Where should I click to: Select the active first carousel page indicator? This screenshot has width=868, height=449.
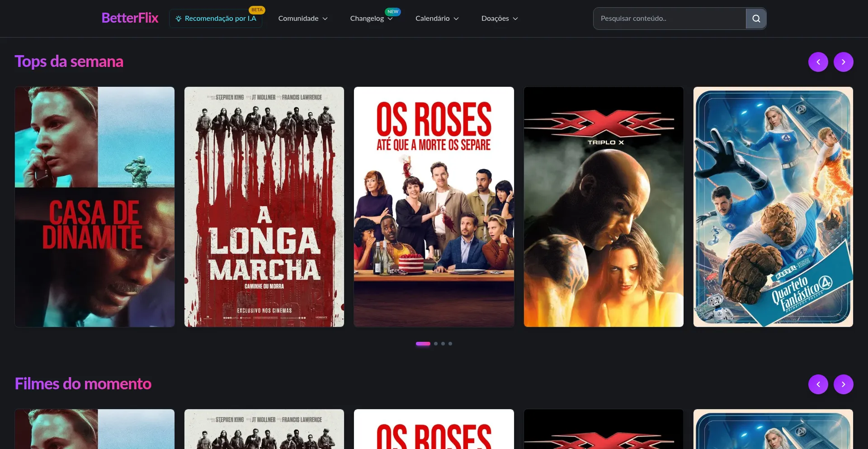(423, 344)
